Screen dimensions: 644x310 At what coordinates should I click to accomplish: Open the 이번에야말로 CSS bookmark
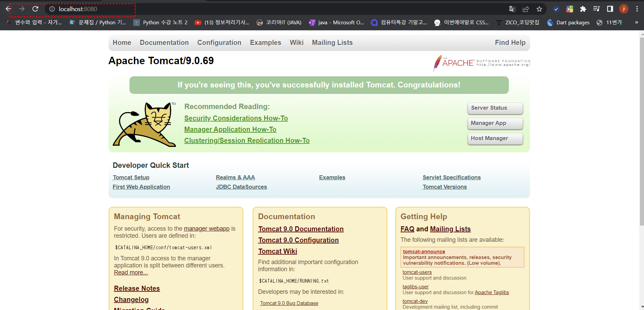[x=461, y=22]
